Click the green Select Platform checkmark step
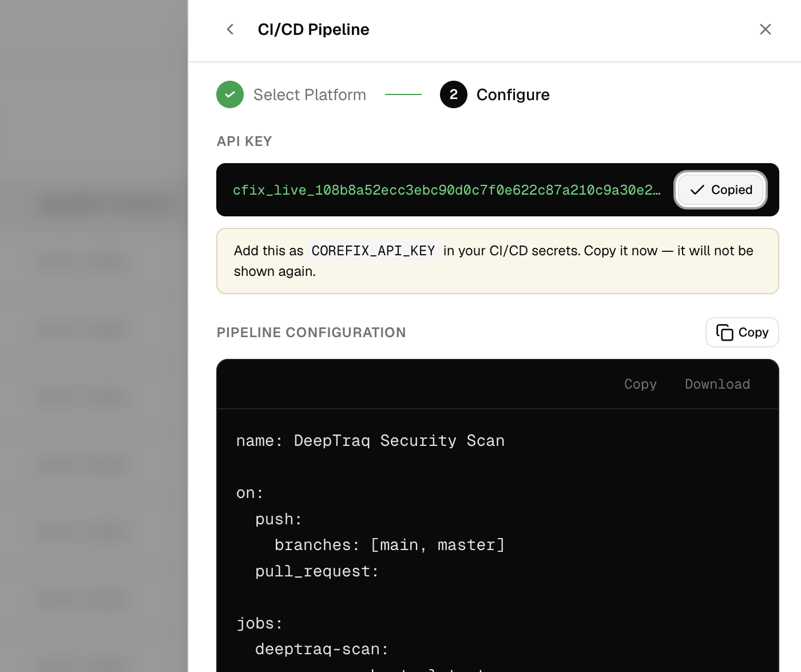 [x=230, y=94]
